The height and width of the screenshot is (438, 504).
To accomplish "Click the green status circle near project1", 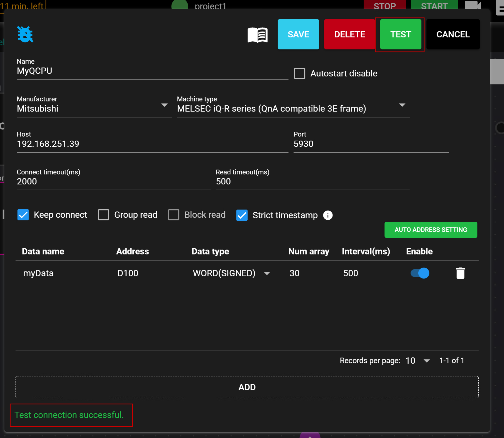I will click(x=180, y=5).
